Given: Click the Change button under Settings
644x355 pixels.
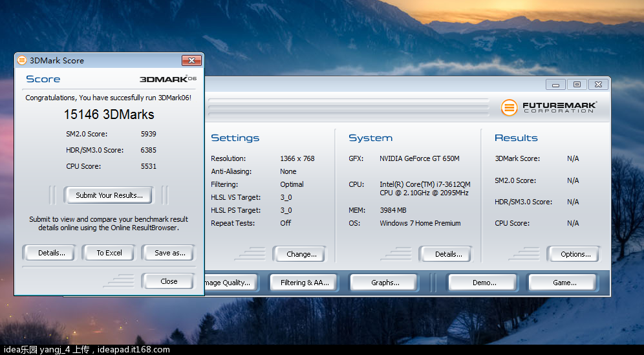Looking at the screenshot, I should (x=301, y=254).
